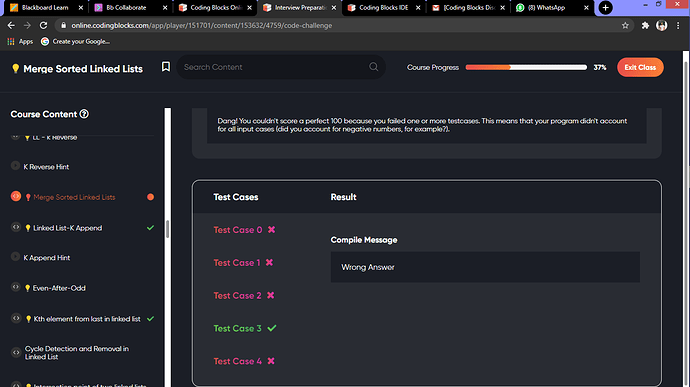
Task: Open the K Append Hint sidebar item
Action: 47,258
